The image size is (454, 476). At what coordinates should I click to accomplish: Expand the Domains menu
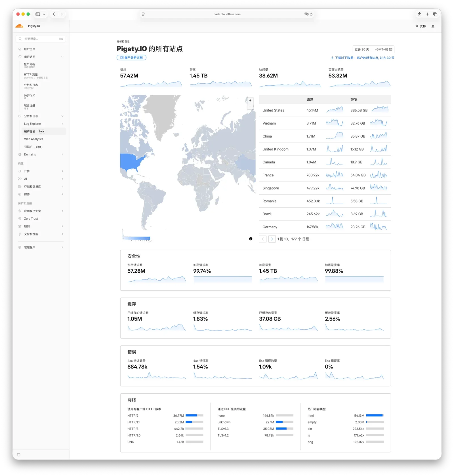click(62, 155)
